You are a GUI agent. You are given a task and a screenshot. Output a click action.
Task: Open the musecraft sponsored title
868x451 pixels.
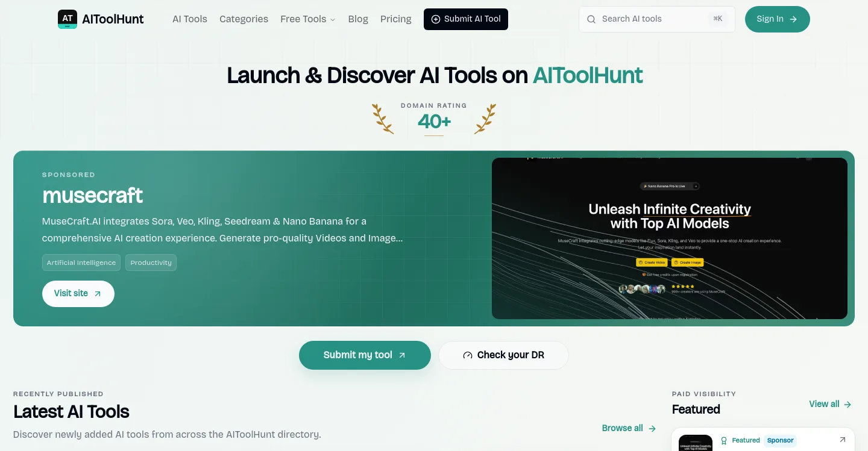pyautogui.click(x=92, y=195)
